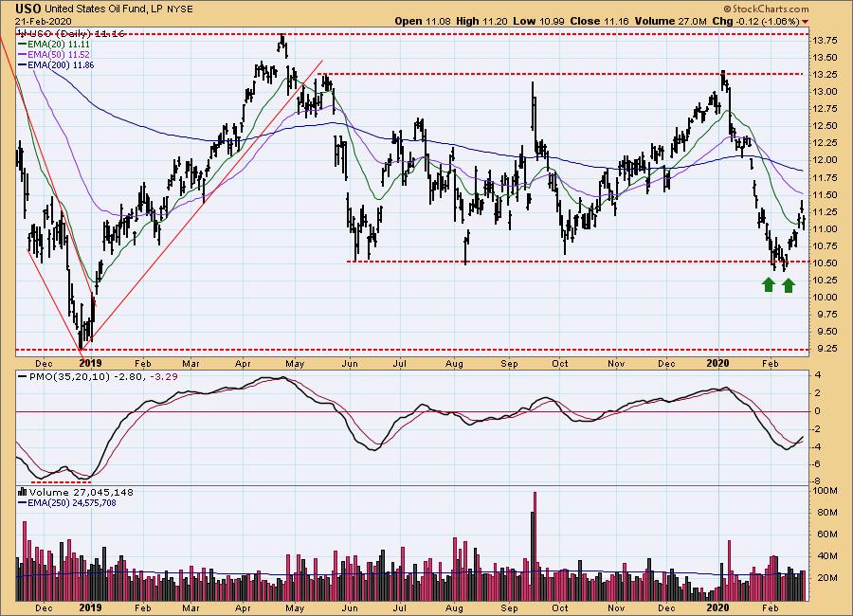Click the red down-triangle next to Chg

click(x=805, y=22)
